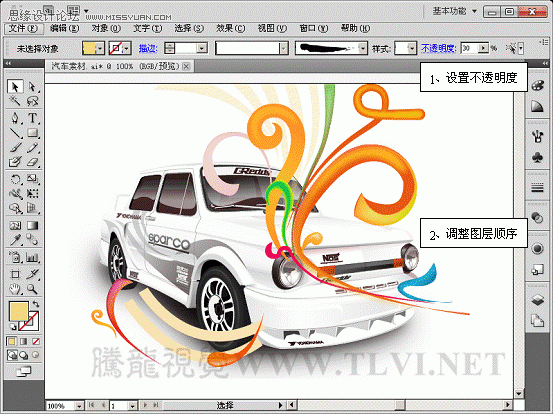The width and height of the screenshot is (553, 414).
Task: Select the Scale tool
Action: 32,179
